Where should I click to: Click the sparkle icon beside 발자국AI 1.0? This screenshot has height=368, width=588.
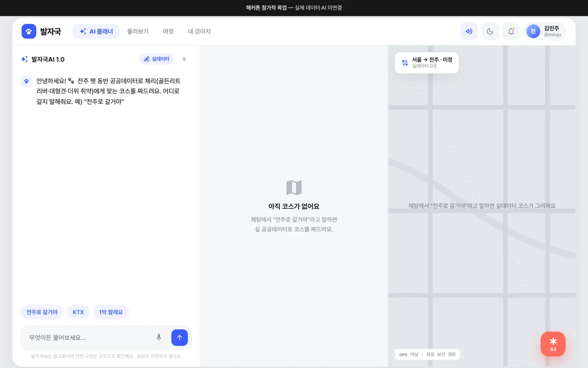(x=25, y=59)
